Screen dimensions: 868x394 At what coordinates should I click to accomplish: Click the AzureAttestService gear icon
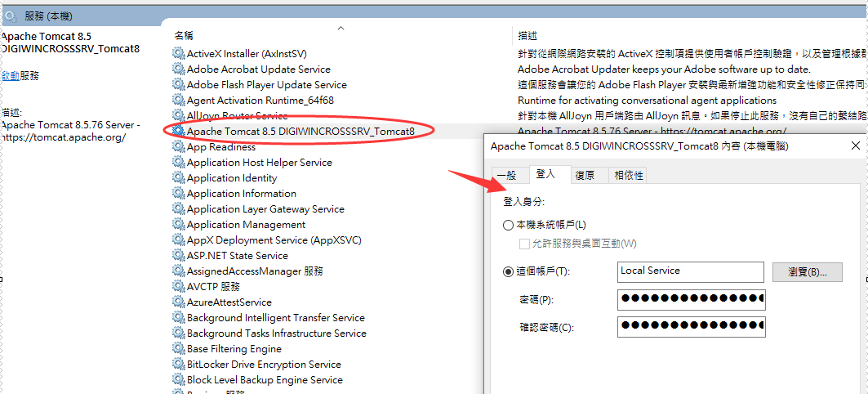(179, 302)
